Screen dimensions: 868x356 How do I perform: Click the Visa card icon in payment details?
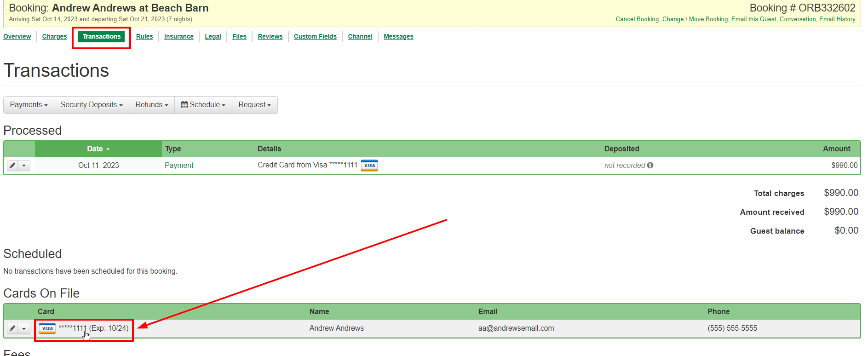(x=369, y=166)
